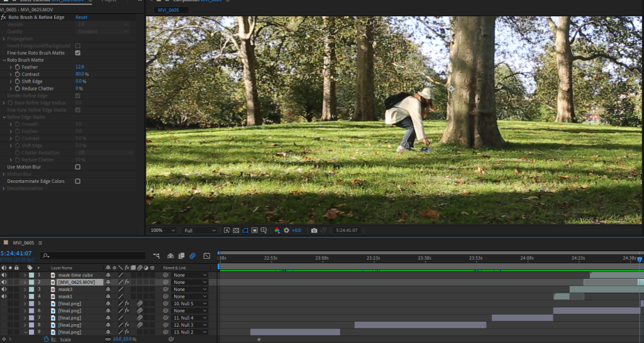Open the Composition mini-flowchart icon in timeline
This screenshot has height=343, width=644.
coord(157,256)
